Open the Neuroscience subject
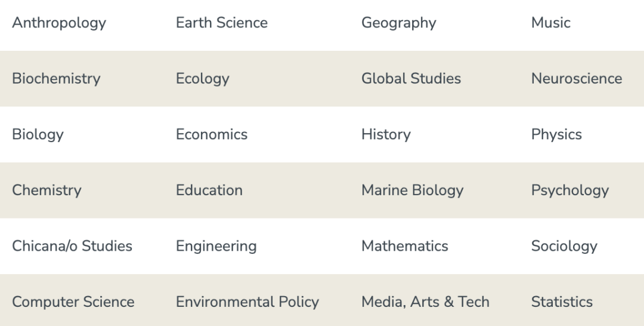The height and width of the screenshot is (326, 644). pyautogui.click(x=577, y=79)
